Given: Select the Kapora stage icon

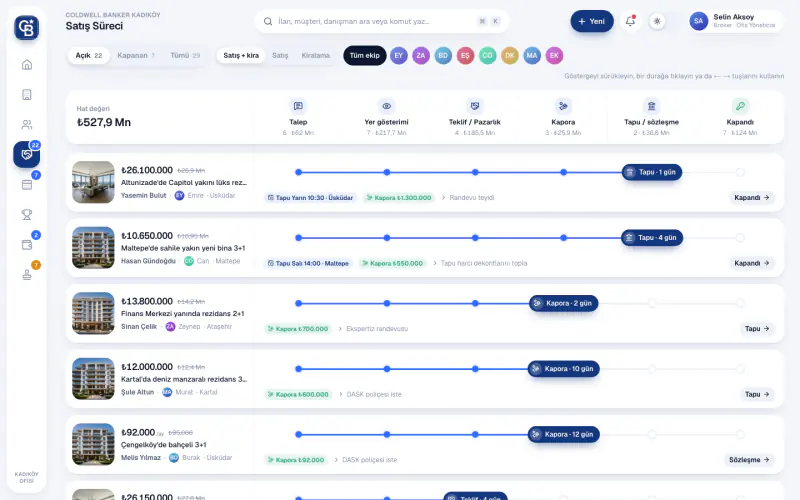Looking at the screenshot, I should [x=563, y=106].
